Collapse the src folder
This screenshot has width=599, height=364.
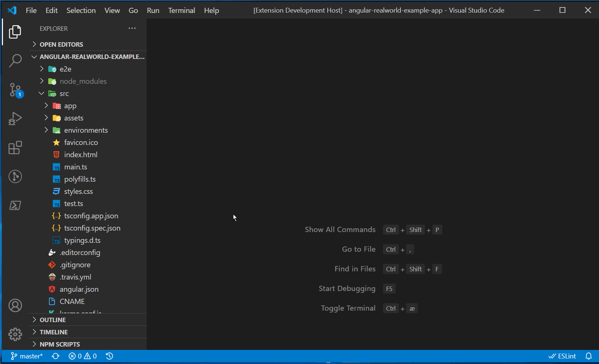coord(88,93)
